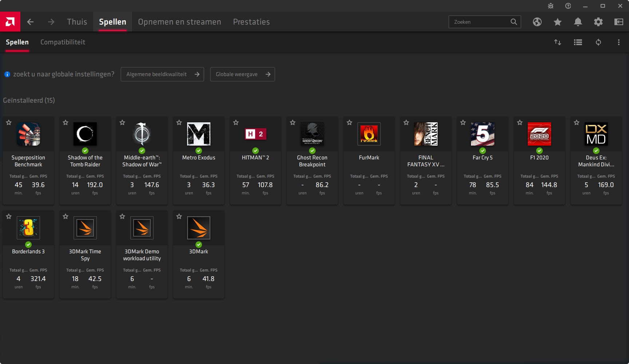629x364 pixels.
Task: Favorite 3DMark Demo workload utility star
Action: pos(122,217)
